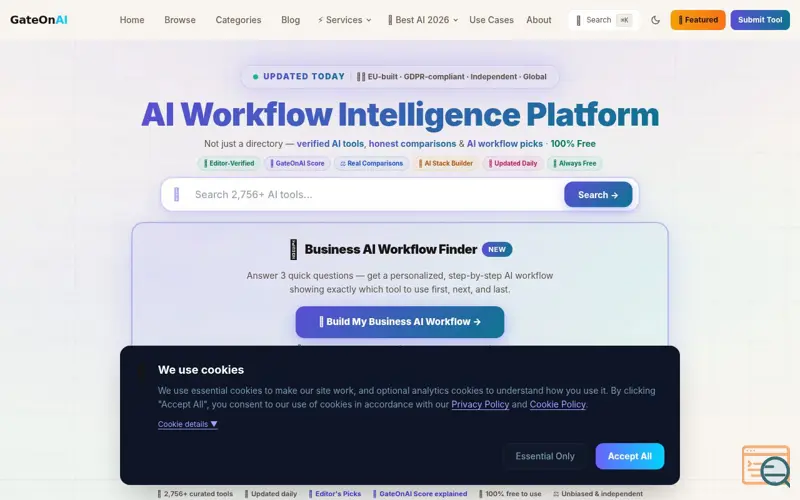Click the Editor-Verified pill
This screenshot has width=800, height=500.
coord(229,163)
